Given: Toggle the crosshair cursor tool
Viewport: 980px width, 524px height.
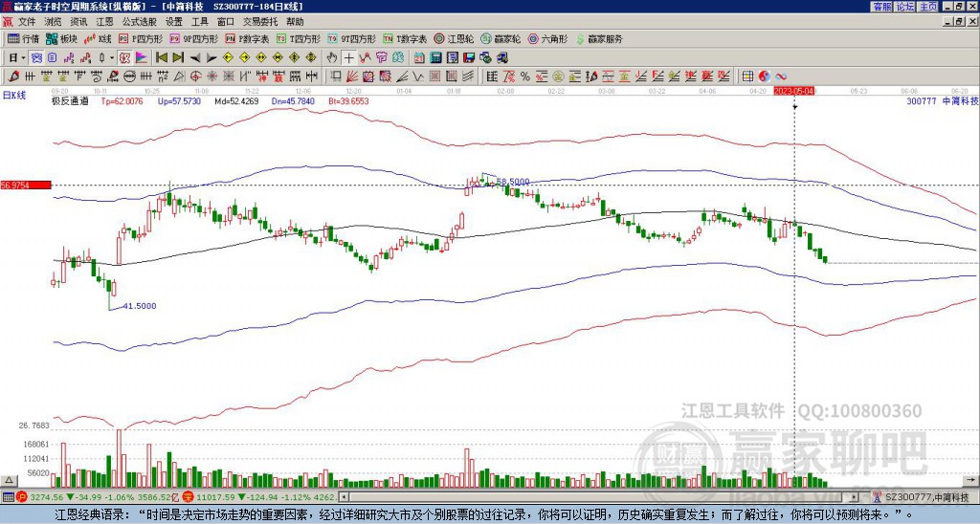Looking at the screenshot, I should (348, 58).
